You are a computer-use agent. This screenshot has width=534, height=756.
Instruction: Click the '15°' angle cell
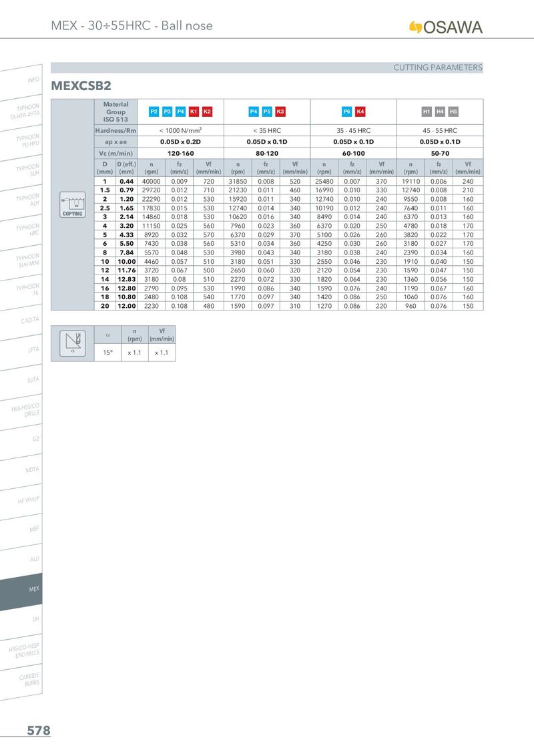coord(108,353)
